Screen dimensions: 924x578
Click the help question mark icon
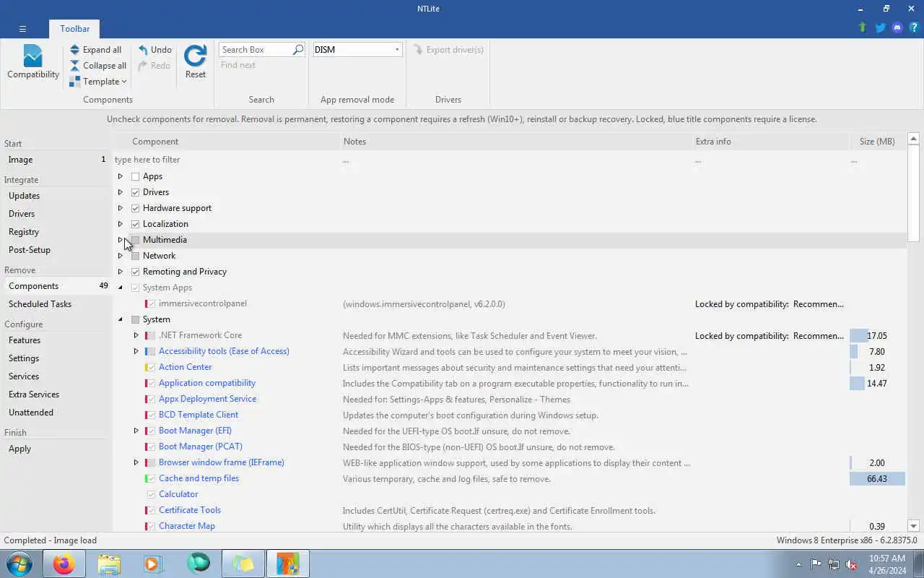[x=914, y=27]
